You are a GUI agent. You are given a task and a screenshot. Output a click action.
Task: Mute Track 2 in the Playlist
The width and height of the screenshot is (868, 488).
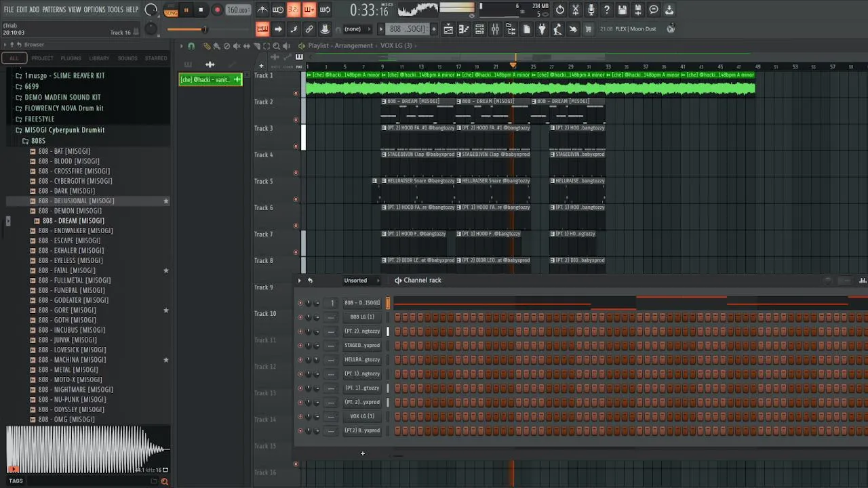click(296, 119)
